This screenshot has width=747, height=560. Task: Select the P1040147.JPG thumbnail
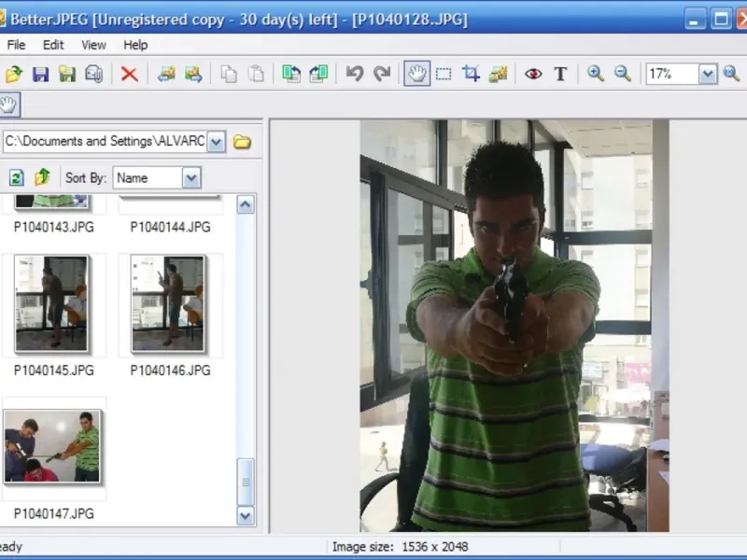pos(52,446)
